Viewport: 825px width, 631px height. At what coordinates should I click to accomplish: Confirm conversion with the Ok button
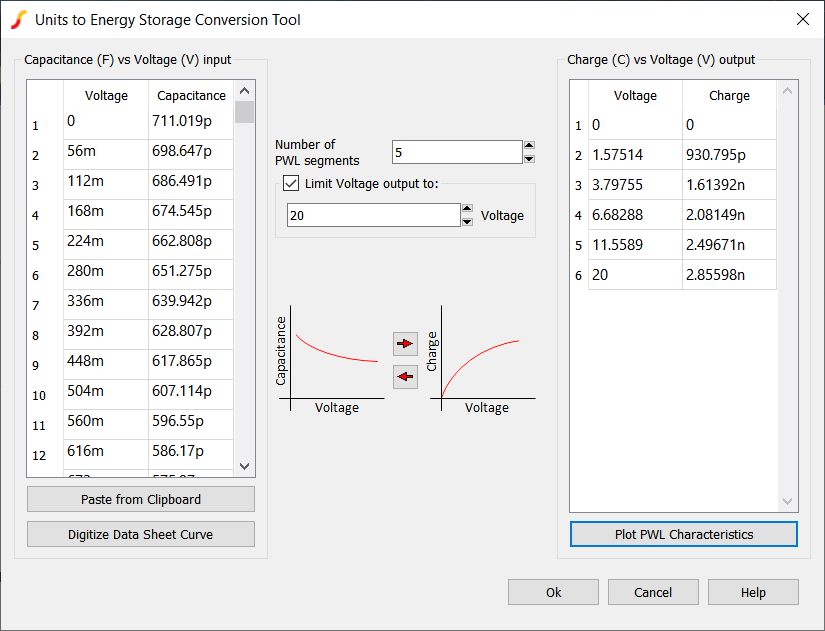[553, 592]
